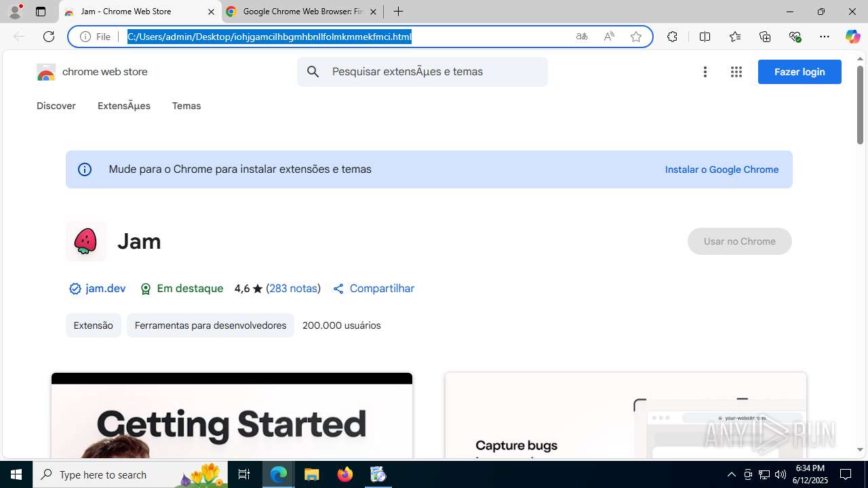Click the chrome web store logo
This screenshot has height=488, width=868.
tap(92, 72)
